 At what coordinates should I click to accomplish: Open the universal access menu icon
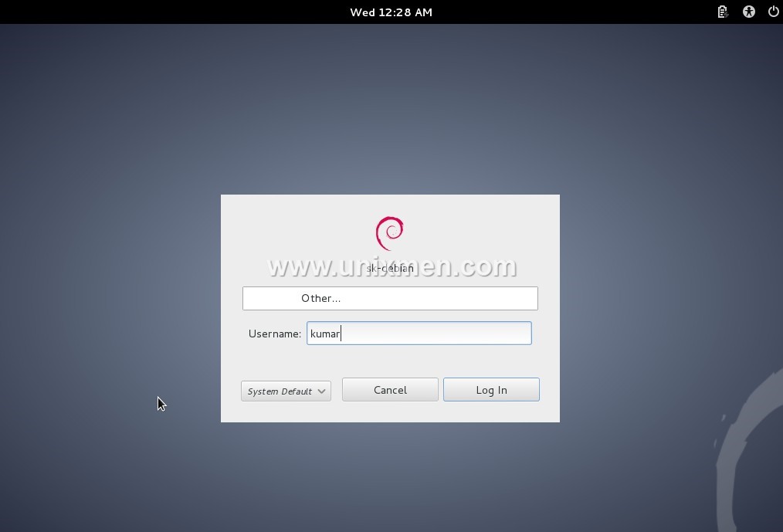coord(748,12)
